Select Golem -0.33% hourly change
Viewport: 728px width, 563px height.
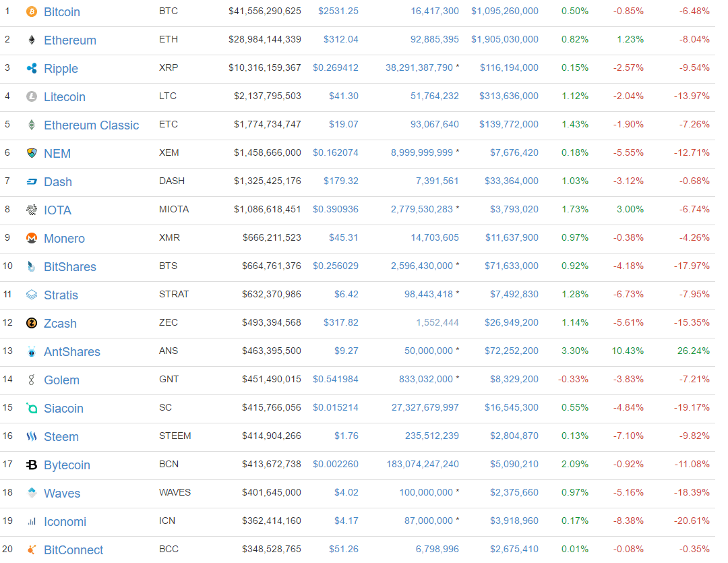point(573,380)
